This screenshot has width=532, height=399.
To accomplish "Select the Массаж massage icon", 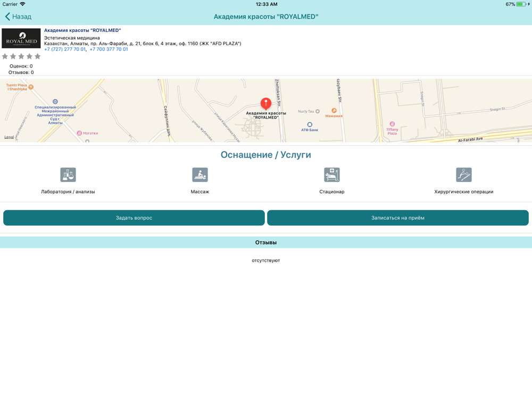I will tap(200, 174).
